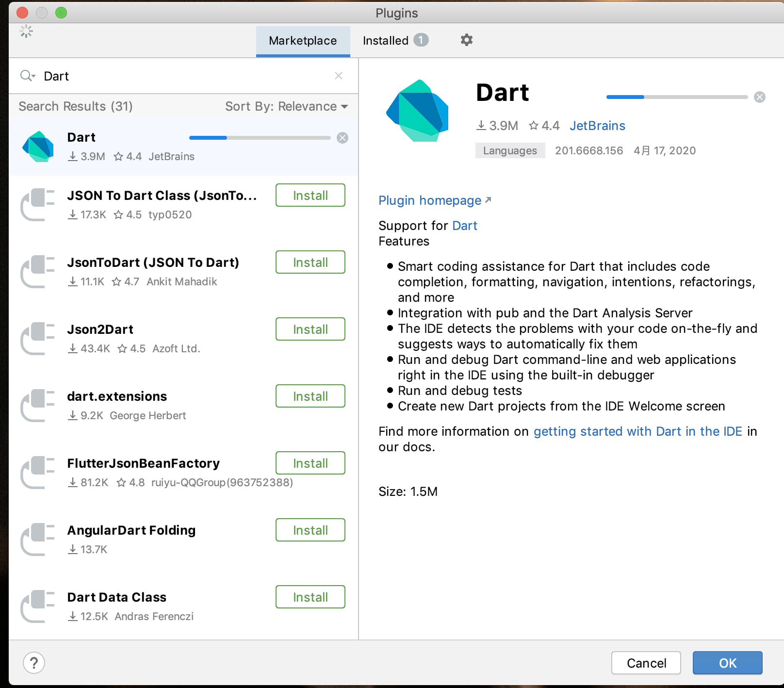
Task: Select the dart.extensions title
Action: click(x=117, y=396)
